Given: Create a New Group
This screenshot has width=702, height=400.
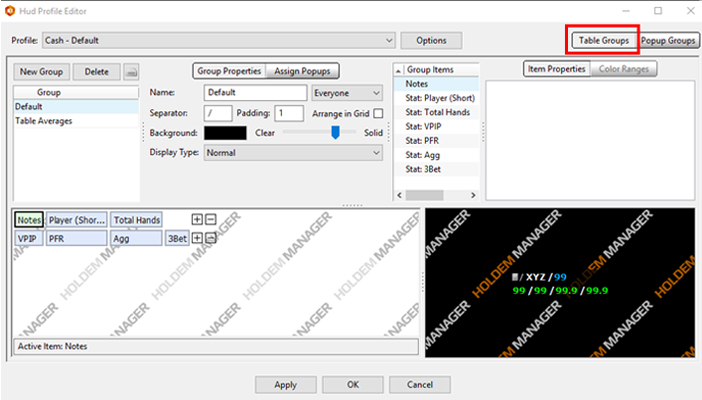Looking at the screenshot, I should (41, 72).
